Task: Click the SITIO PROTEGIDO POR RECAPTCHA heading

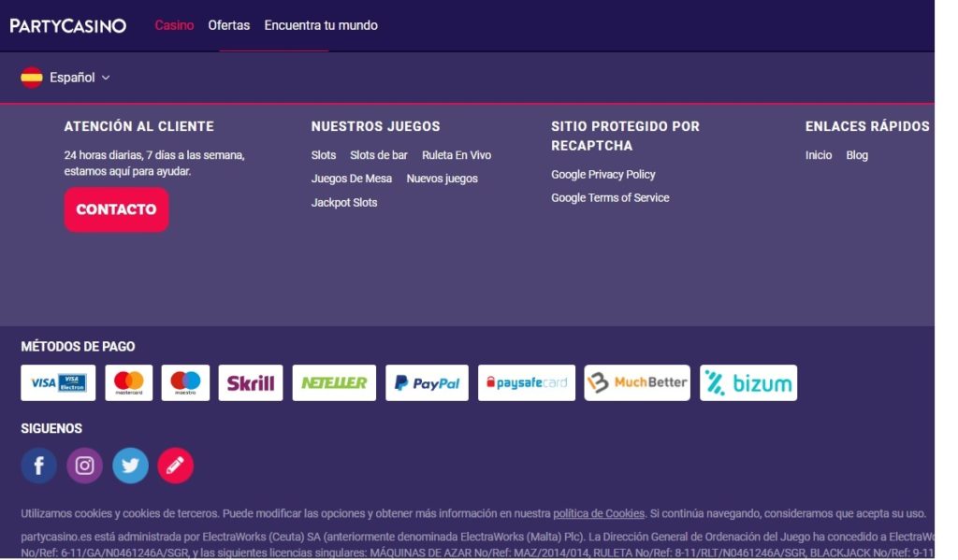Action: click(625, 136)
